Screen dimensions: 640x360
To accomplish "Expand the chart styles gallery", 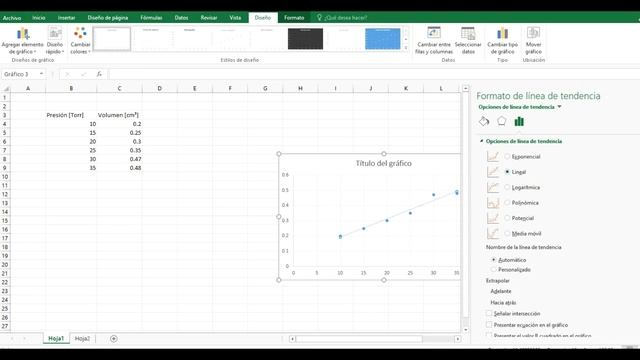I will pyautogui.click(x=406, y=48).
